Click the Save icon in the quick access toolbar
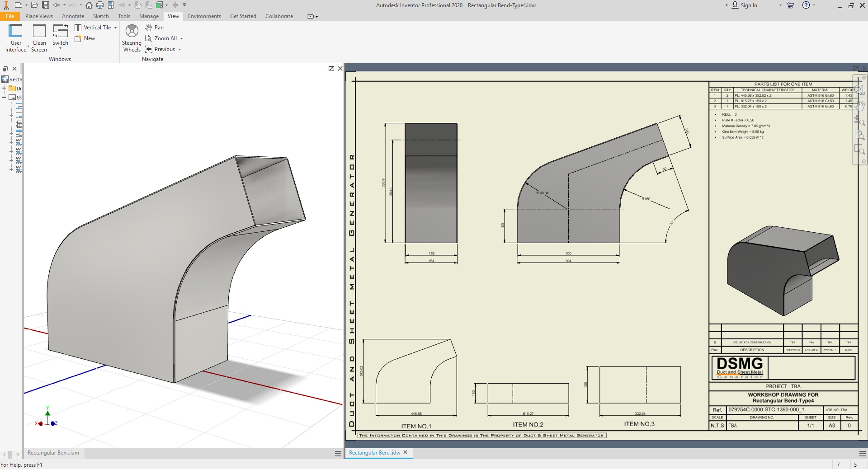Image resolution: width=868 pixels, height=469 pixels. (46, 5)
